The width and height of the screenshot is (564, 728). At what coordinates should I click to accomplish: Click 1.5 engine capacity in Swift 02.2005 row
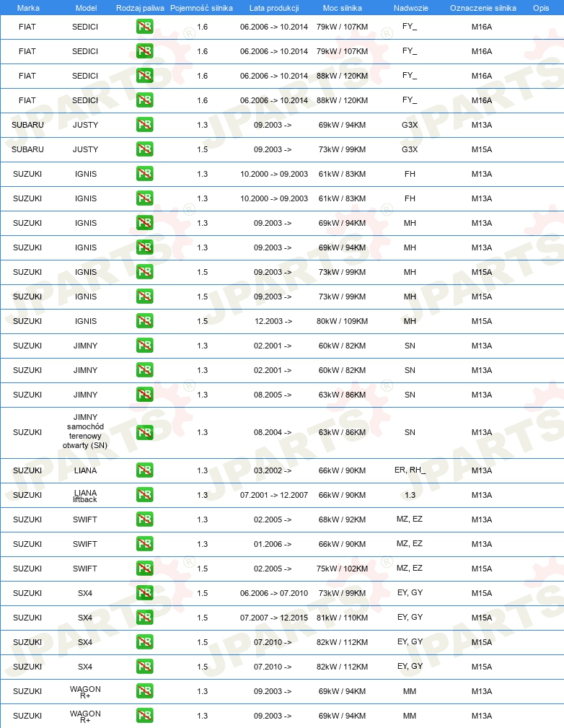pos(203,569)
